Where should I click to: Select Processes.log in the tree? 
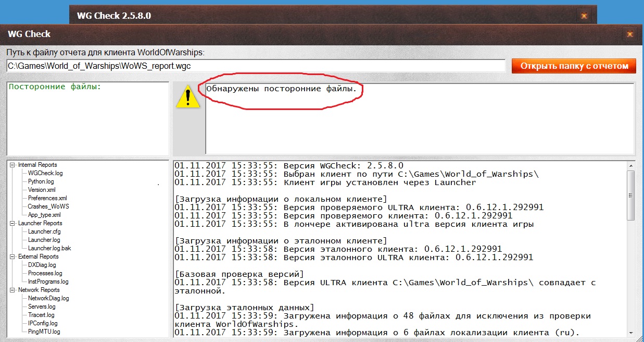point(45,273)
